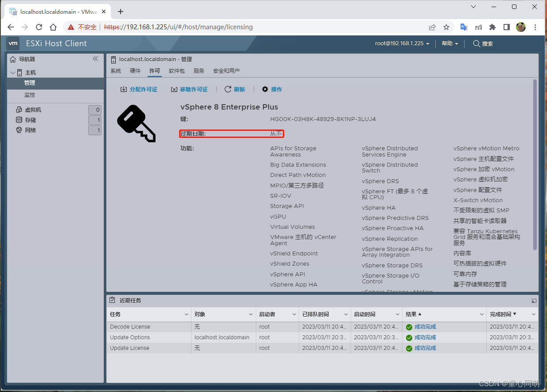Open the 帮助 help dropdown
This screenshot has width=547, height=392.
coord(450,43)
